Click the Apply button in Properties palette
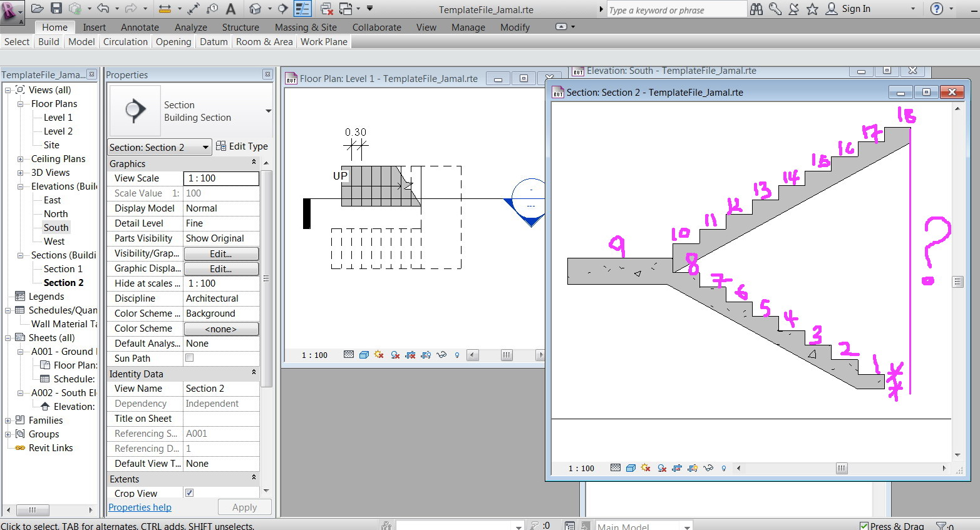Image resolution: width=980 pixels, height=530 pixels. [x=244, y=507]
